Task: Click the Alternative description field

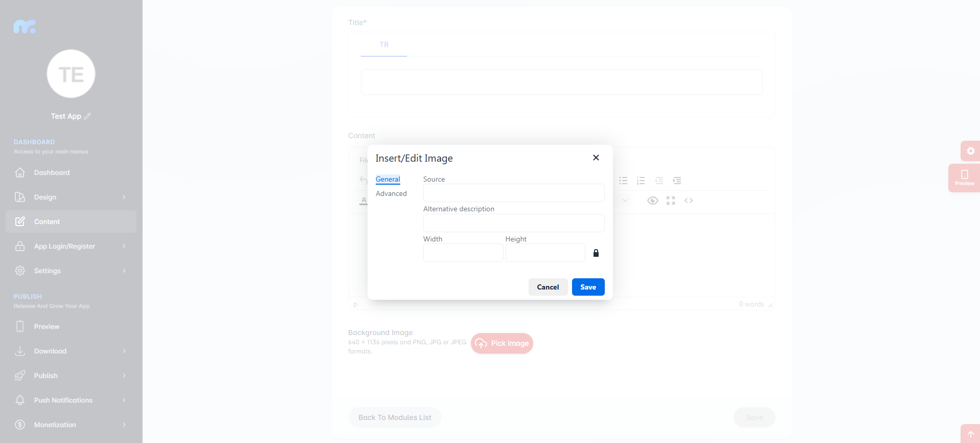Action: coord(514,223)
